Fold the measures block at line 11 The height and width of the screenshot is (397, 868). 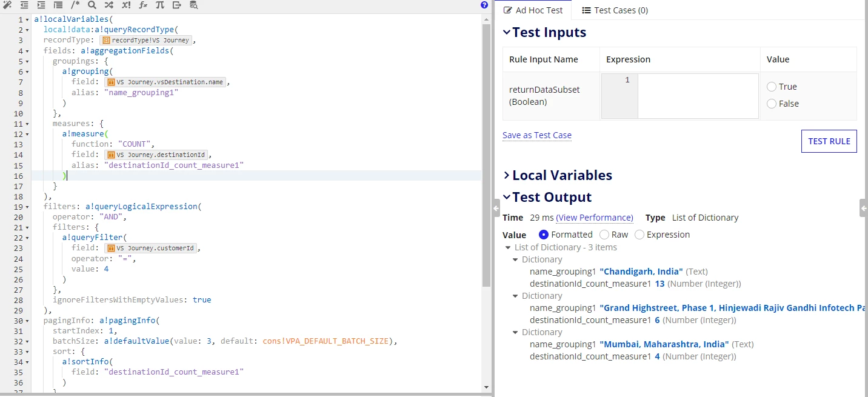click(x=28, y=124)
